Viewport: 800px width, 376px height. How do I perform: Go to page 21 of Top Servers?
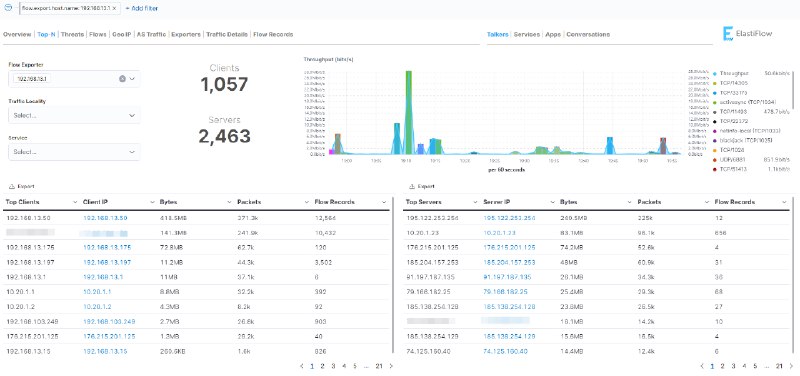(779, 366)
